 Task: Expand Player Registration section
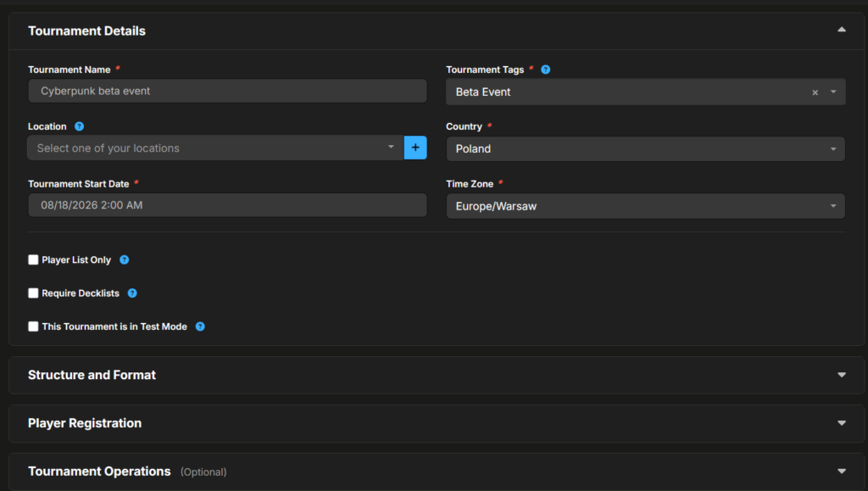pyautogui.click(x=842, y=423)
